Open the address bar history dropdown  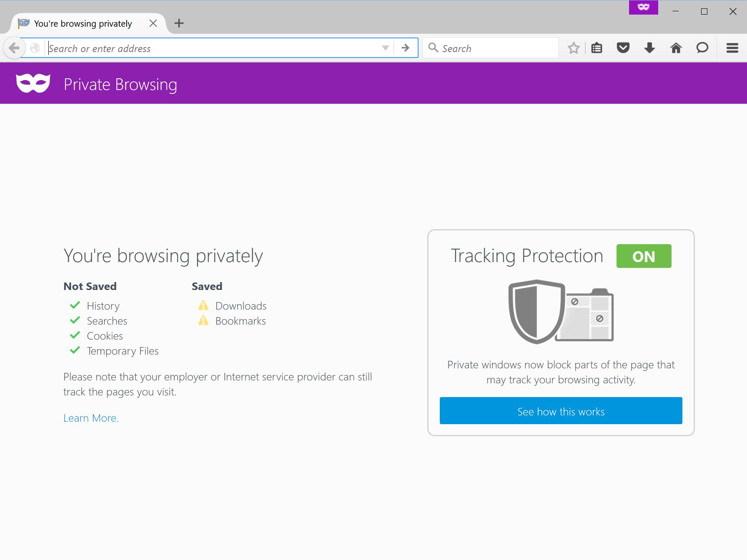(384, 48)
